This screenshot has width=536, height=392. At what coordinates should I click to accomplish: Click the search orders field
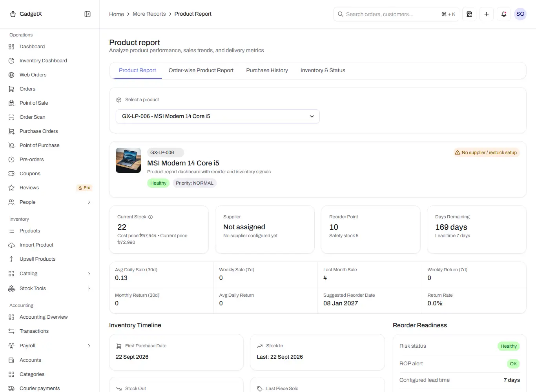coord(396,14)
